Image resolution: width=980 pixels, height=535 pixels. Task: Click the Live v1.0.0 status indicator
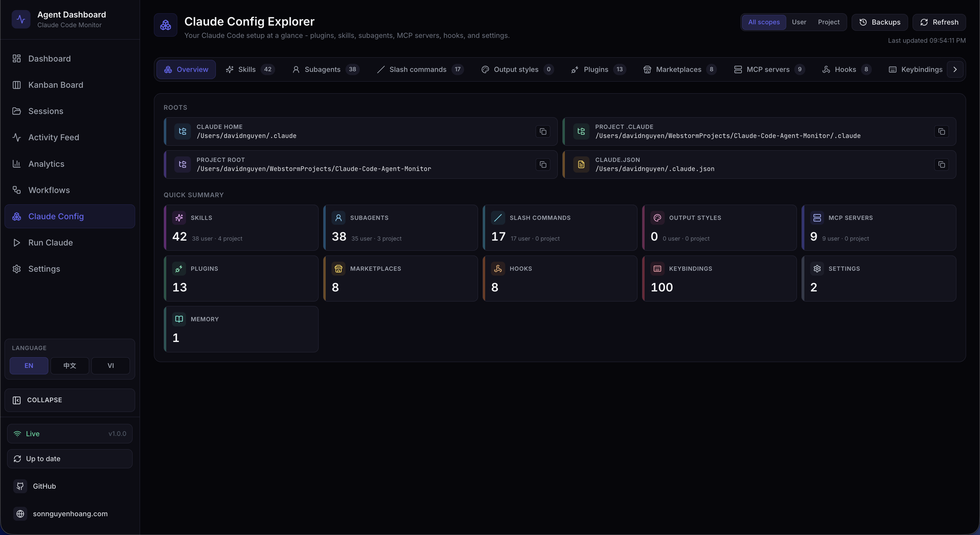[70, 434]
